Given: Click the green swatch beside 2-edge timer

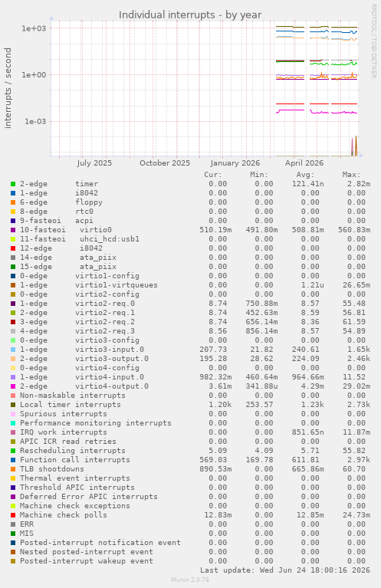Looking at the screenshot, I should (x=13, y=184).
